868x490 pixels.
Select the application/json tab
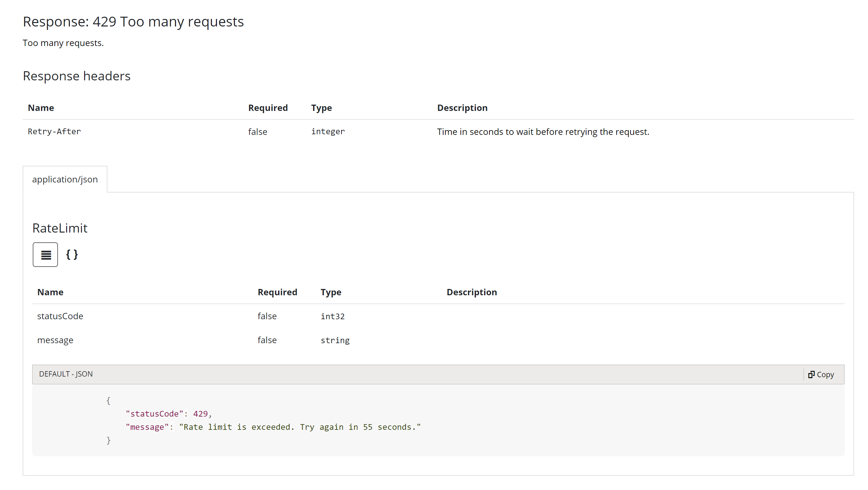tap(65, 179)
